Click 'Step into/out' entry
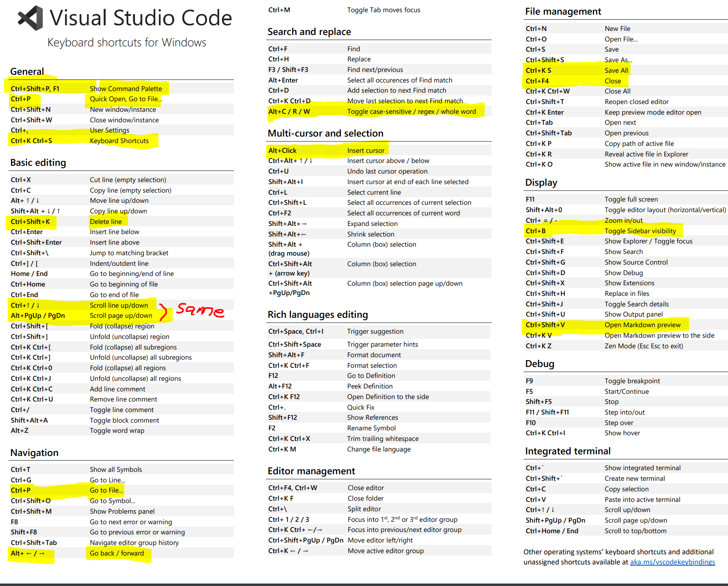The width and height of the screenshot is (728, 586). click(624, 412)
